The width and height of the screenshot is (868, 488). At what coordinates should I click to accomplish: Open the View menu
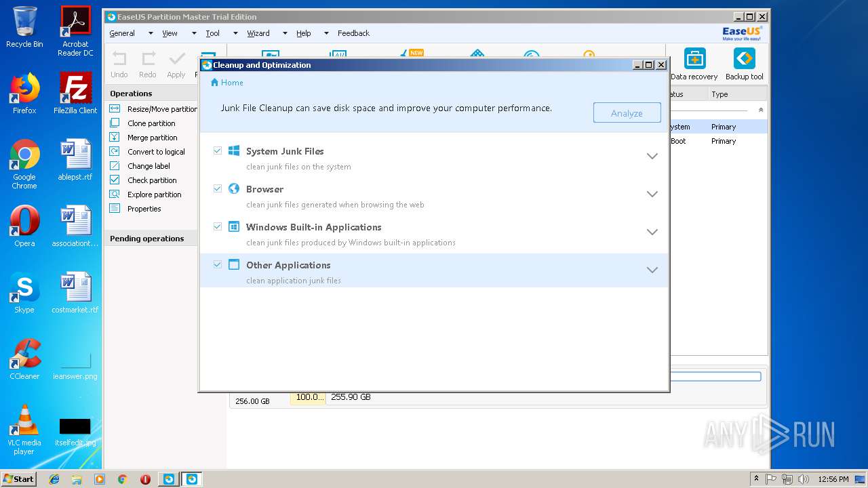pos(170,33)
